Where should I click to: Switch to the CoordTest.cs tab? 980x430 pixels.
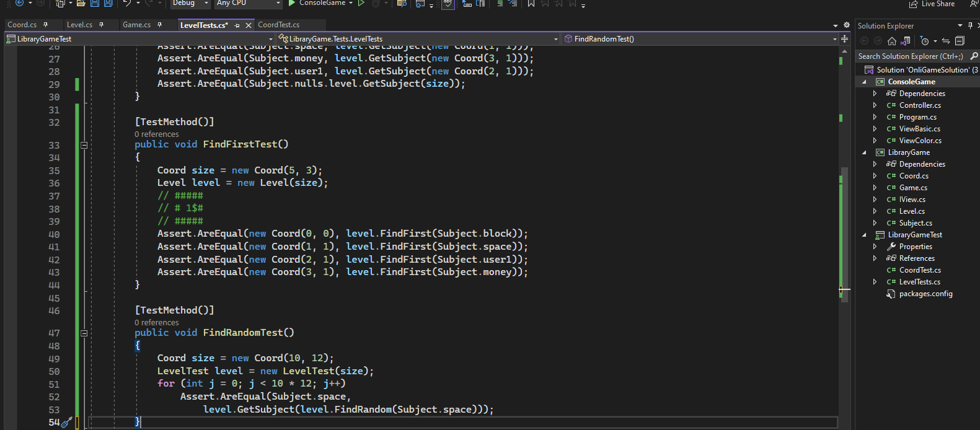pyautogui.click(x=278, y=25)
